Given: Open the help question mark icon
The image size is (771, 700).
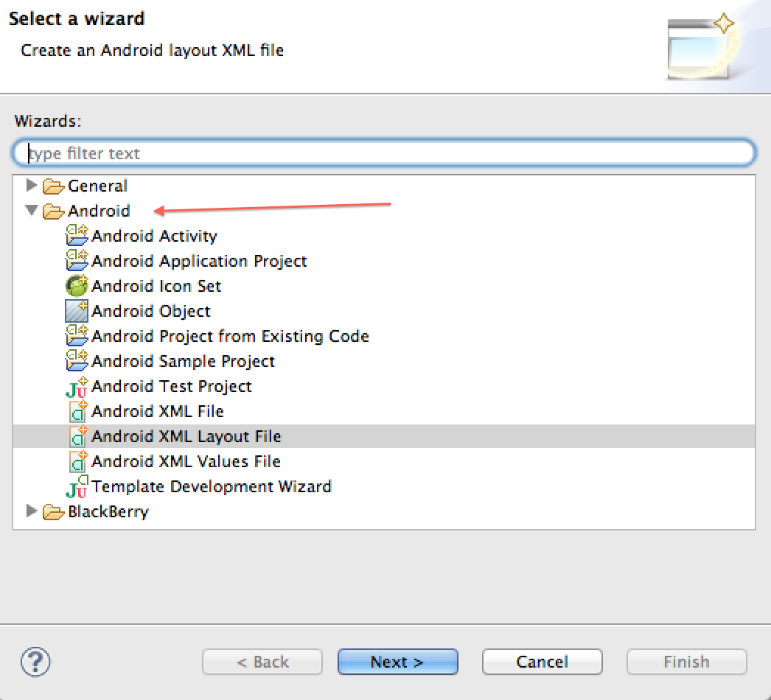Looking at the screenshot, I should [35, 662].
